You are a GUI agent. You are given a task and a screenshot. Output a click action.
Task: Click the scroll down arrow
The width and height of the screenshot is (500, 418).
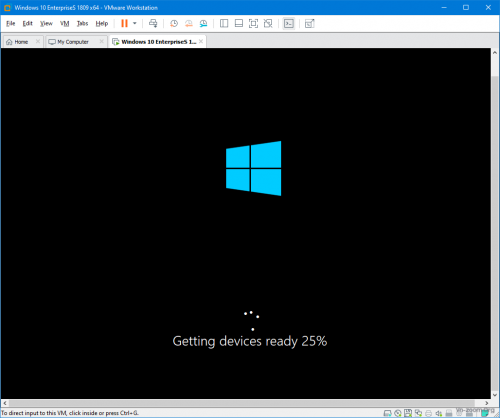point(495,395)
